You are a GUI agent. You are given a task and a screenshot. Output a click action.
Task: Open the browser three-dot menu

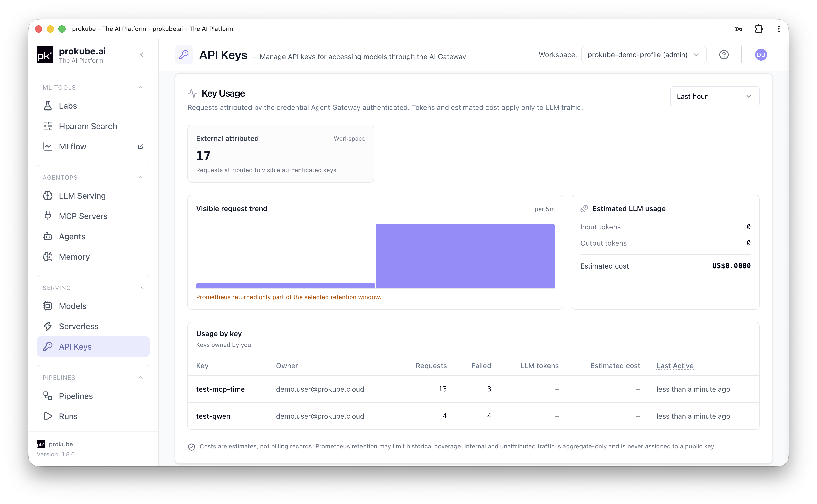779,29
